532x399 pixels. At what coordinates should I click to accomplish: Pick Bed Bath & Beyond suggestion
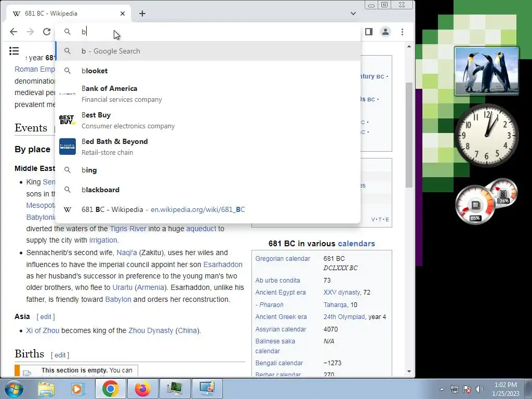pyautogui.click(x=208, y=147)
